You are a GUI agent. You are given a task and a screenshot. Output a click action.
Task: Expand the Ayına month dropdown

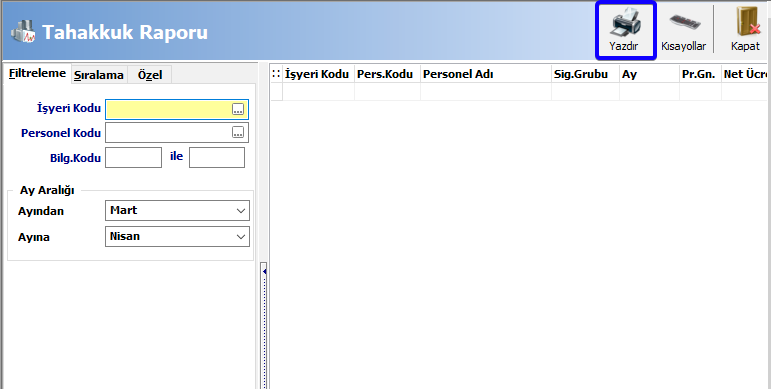pos(240,237)
